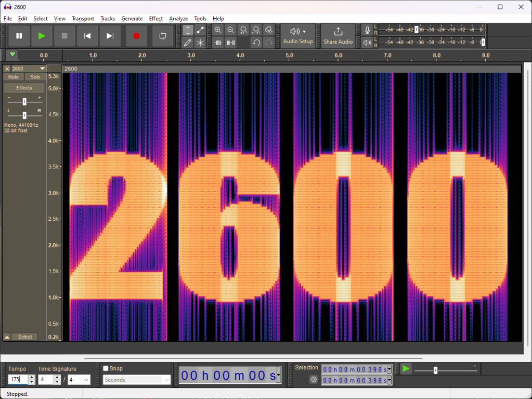Select the Envelope tool

[200, 30]
